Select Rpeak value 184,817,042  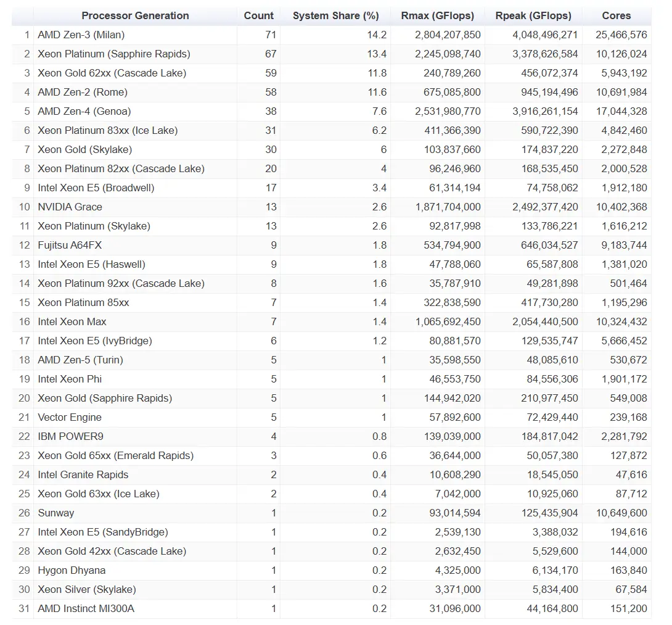pyautogui.click(x=549, y=436)
